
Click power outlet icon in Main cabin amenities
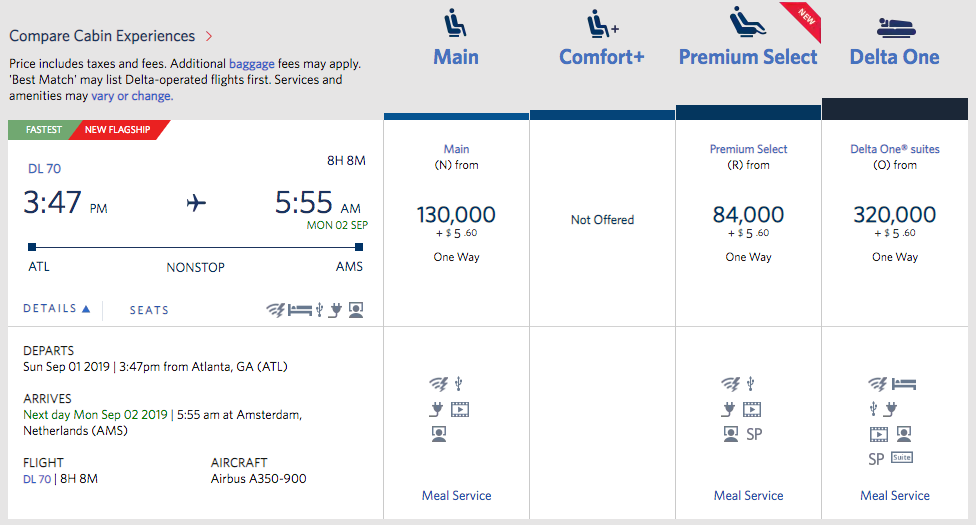pos(435,409)
